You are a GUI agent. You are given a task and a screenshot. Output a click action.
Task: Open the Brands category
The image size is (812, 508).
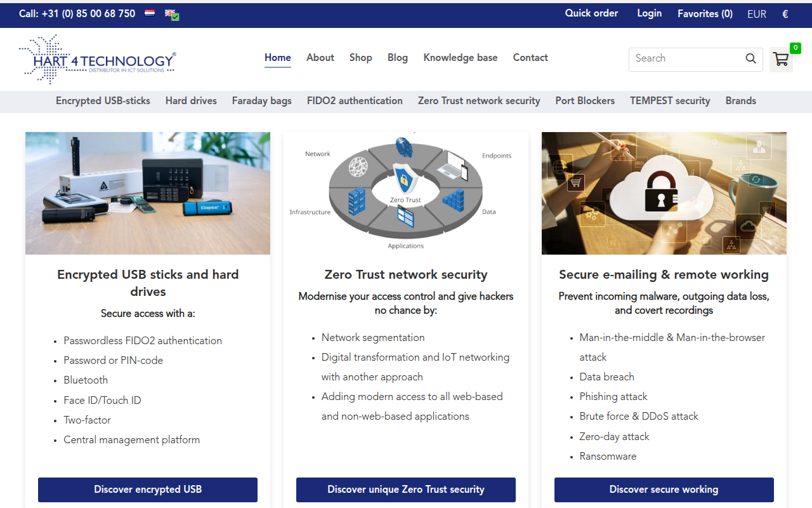click(x=741, y=101)
